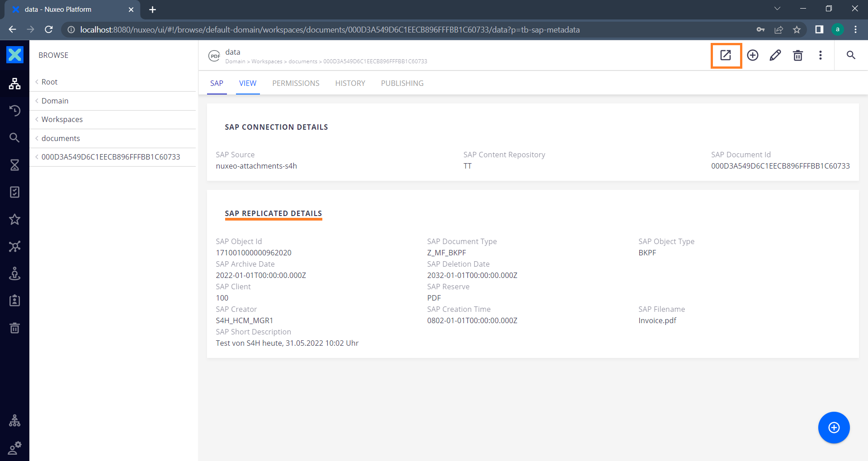
Task: Switch to the HISTORY tab
Action: pyautogui.click(x=350, y=83)
